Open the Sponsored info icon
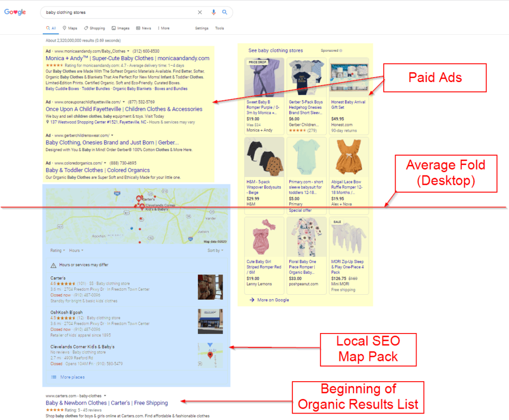509x420 pixels. click(x=340, y=51)
